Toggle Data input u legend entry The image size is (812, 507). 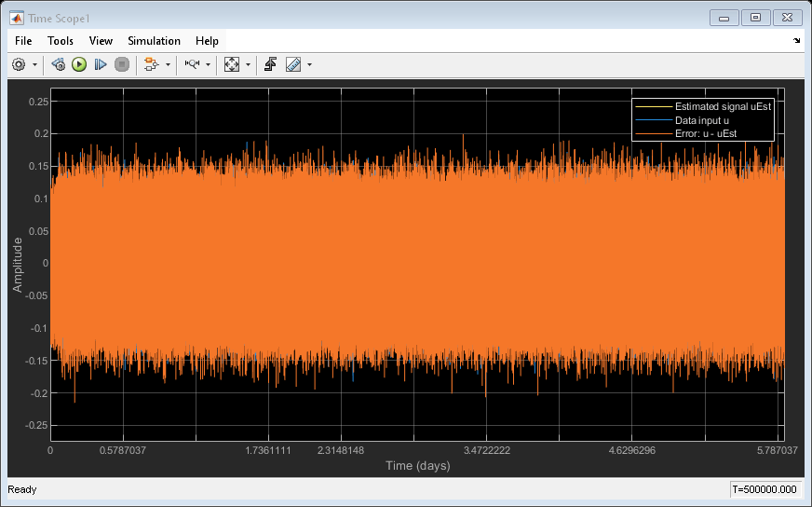[701, 121]
